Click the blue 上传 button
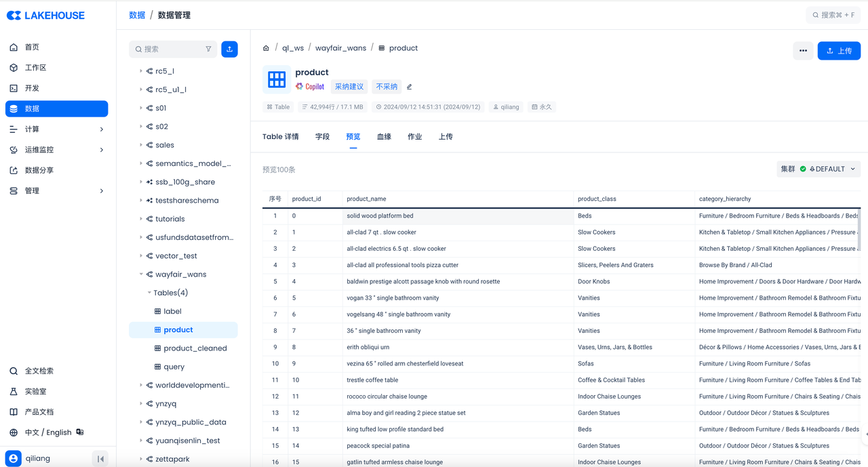 839,51
